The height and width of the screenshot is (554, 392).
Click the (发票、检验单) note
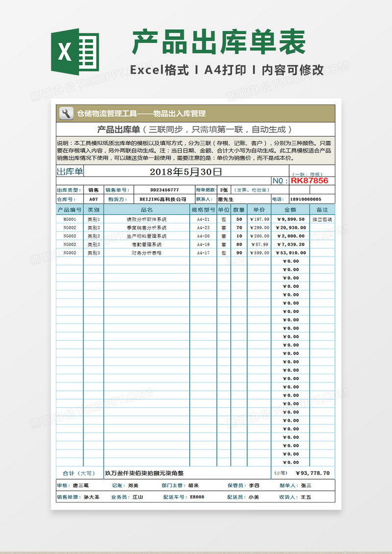pyautogui.click(x=252, y=190)
